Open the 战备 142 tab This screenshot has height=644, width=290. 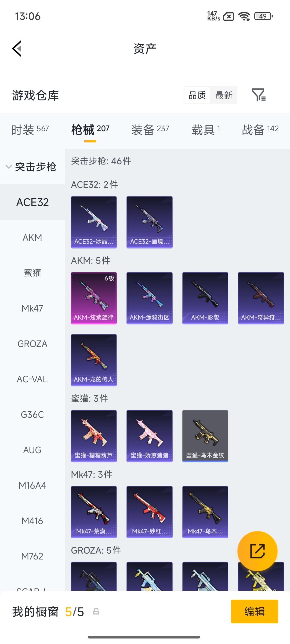click(x=260, y=130)
